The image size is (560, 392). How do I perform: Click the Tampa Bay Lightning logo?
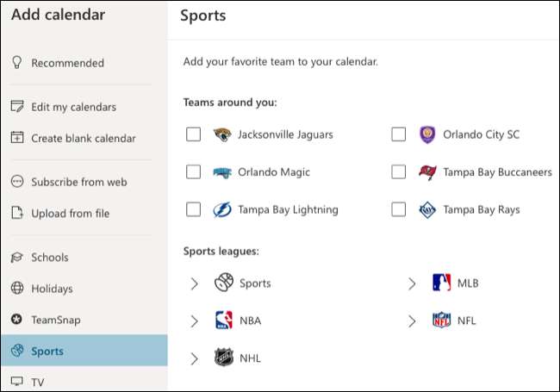point(223,209)
